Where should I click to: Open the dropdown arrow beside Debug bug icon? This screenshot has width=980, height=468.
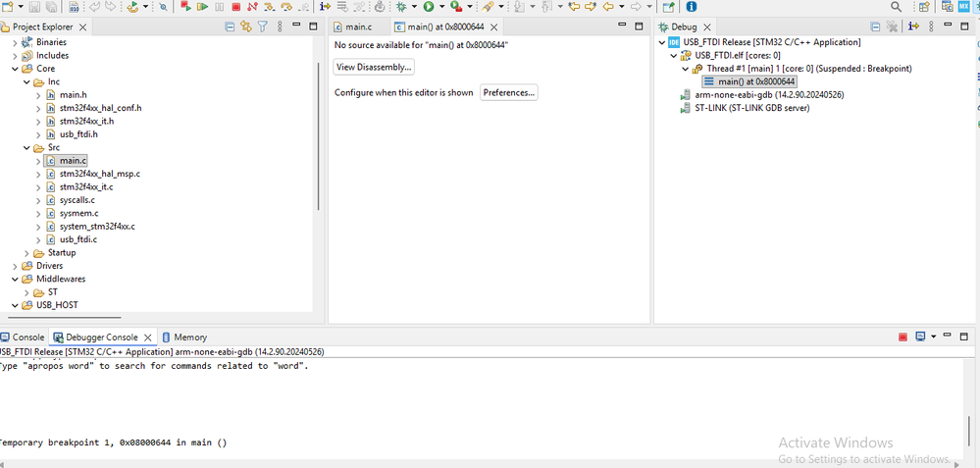point(414,6)
